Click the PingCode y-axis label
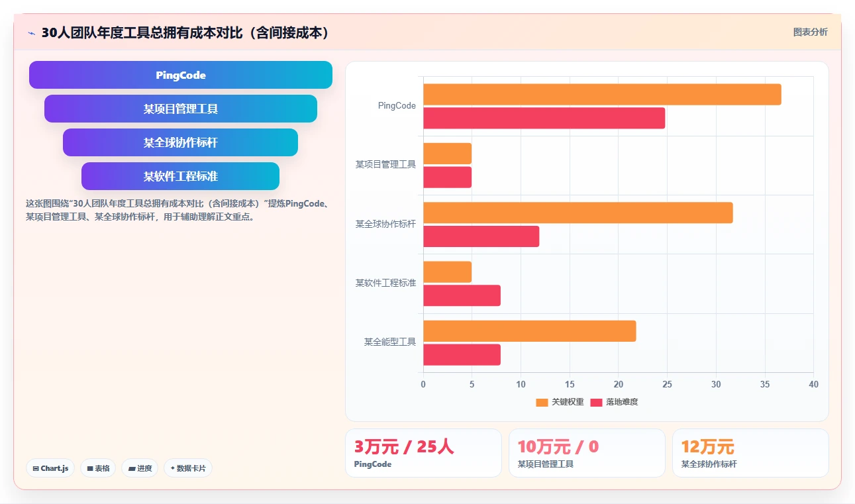 pos(397,106)
